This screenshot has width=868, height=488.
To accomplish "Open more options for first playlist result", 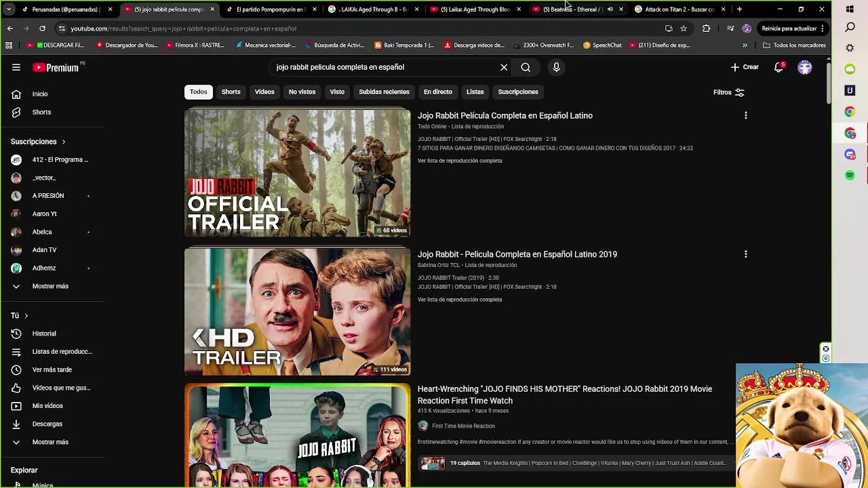I will point(745,116).
